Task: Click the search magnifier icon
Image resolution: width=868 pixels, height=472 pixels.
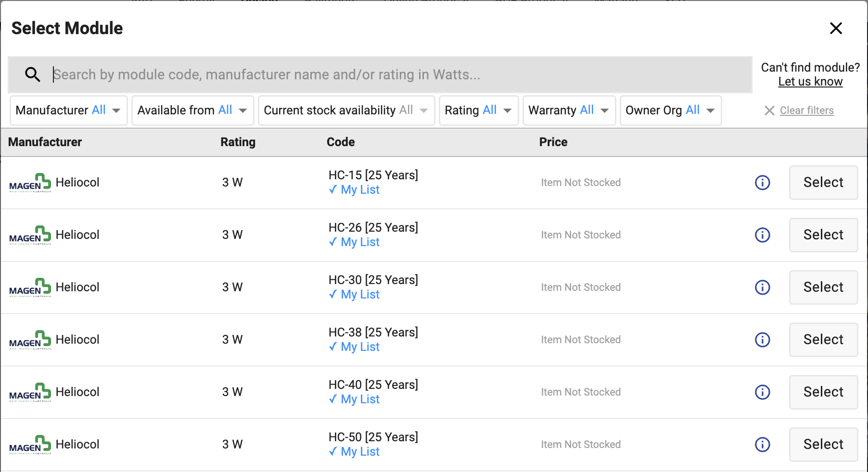Action: tap(33, 75)
